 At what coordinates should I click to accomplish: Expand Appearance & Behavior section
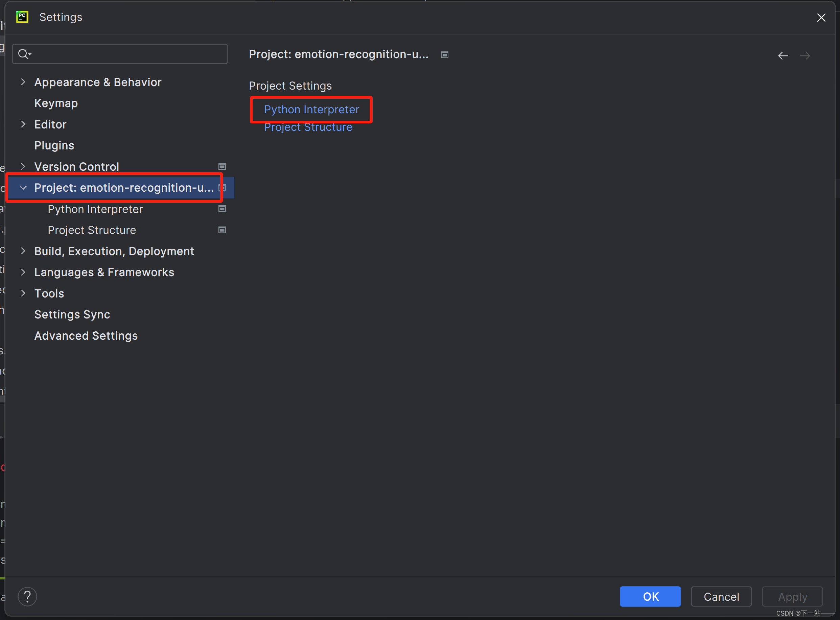click(23, 82)
